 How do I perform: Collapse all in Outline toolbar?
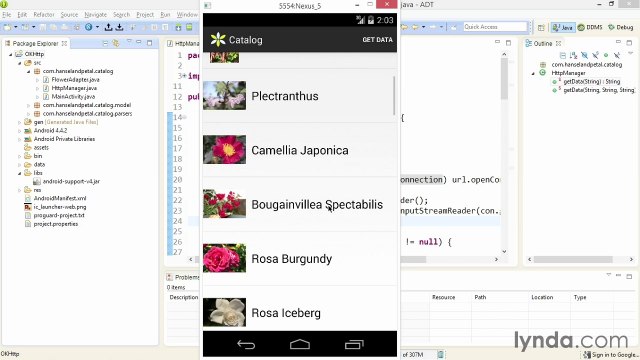click(563, 55)
